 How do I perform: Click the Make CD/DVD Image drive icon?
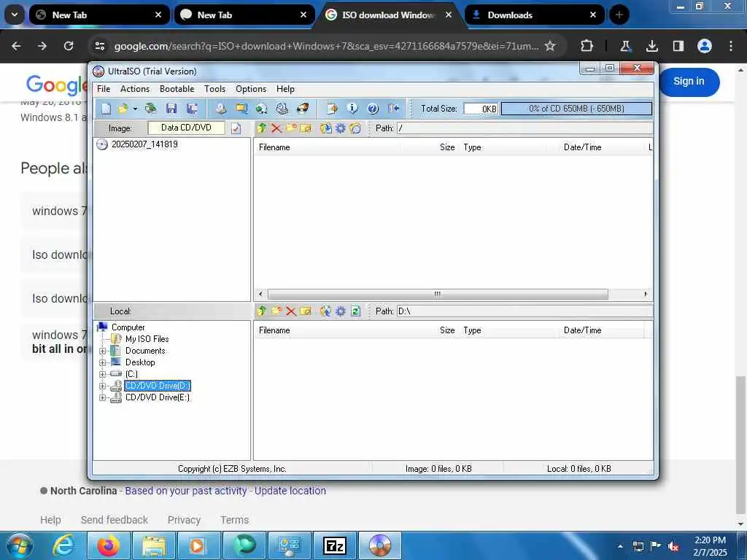tap(220, 109)
